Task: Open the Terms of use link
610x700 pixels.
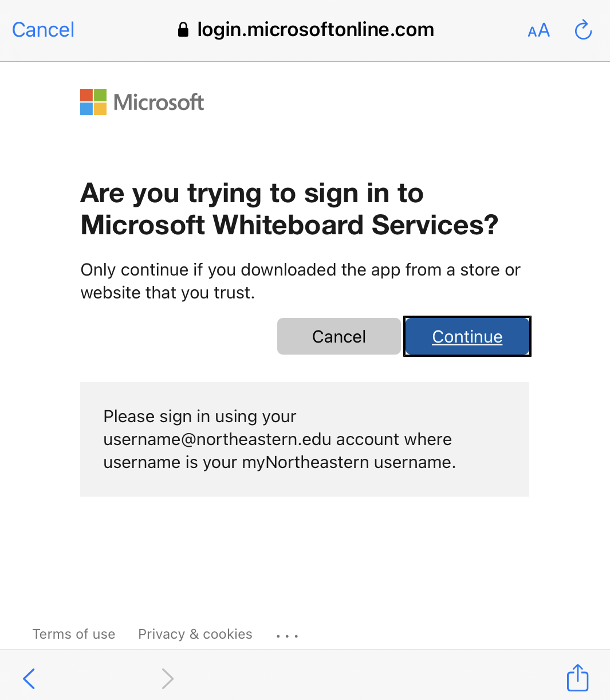Action: pyautogui.click(x=74, y=634)
